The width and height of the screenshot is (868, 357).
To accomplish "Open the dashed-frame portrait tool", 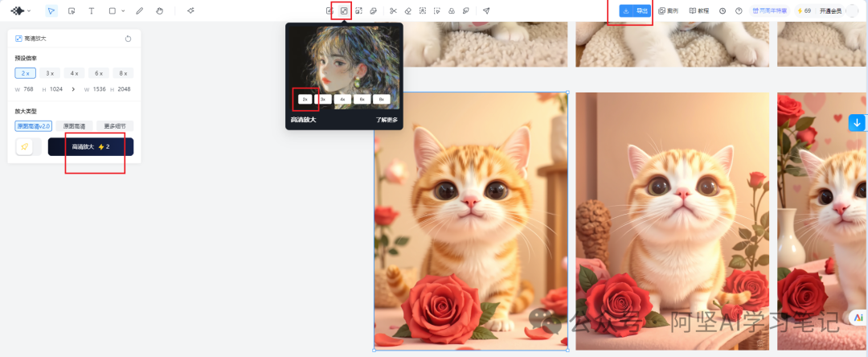I will point(423,10).
